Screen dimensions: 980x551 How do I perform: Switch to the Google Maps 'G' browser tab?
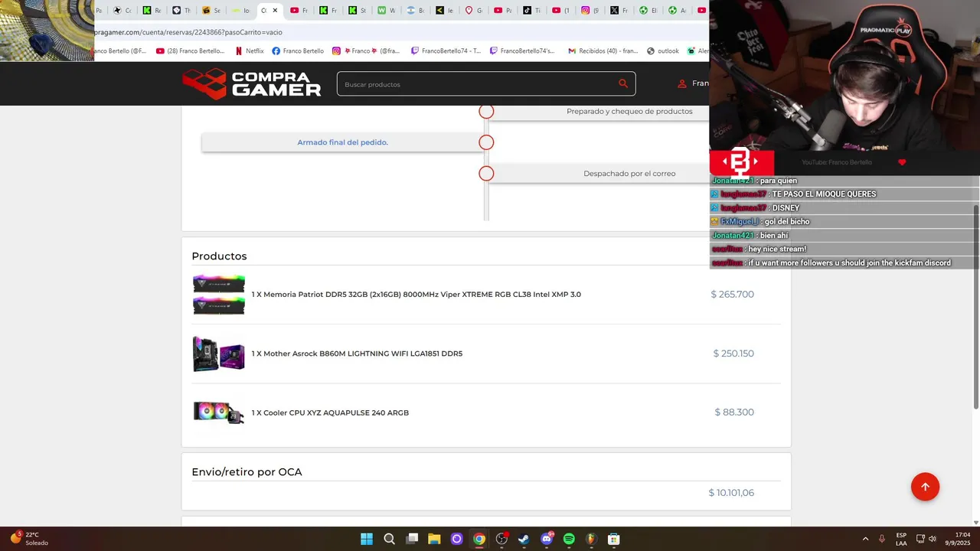tap(473, 11)
